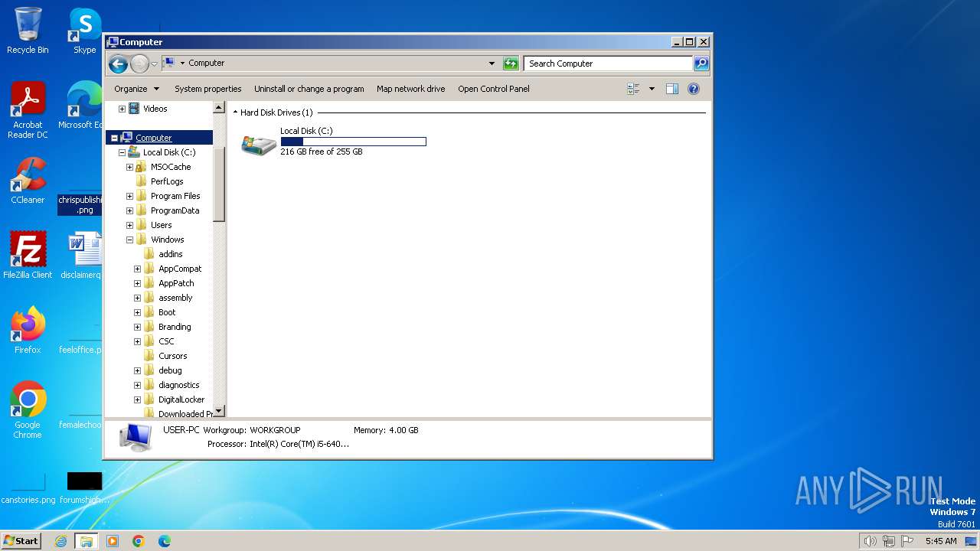Viewport: 980px width, 551px height.
Task: Expand the MSOCache folder node
Action: pos(129,167)
